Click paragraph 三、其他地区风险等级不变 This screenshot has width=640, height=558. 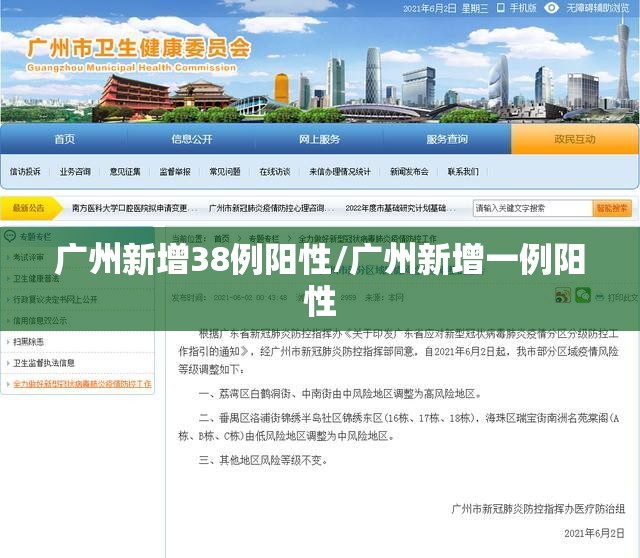[263, 460]
